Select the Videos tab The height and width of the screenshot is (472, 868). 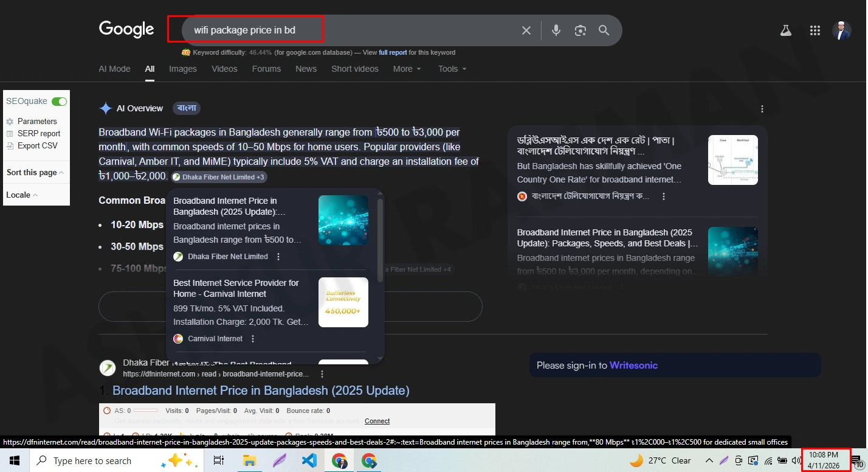224,69
